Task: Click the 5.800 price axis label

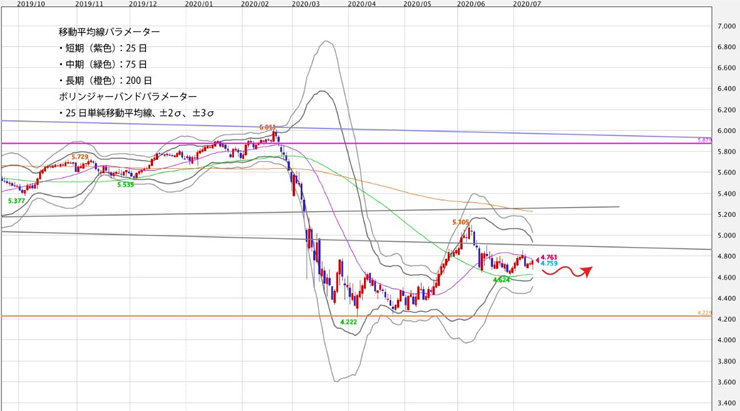Action: tap(727, 151)
